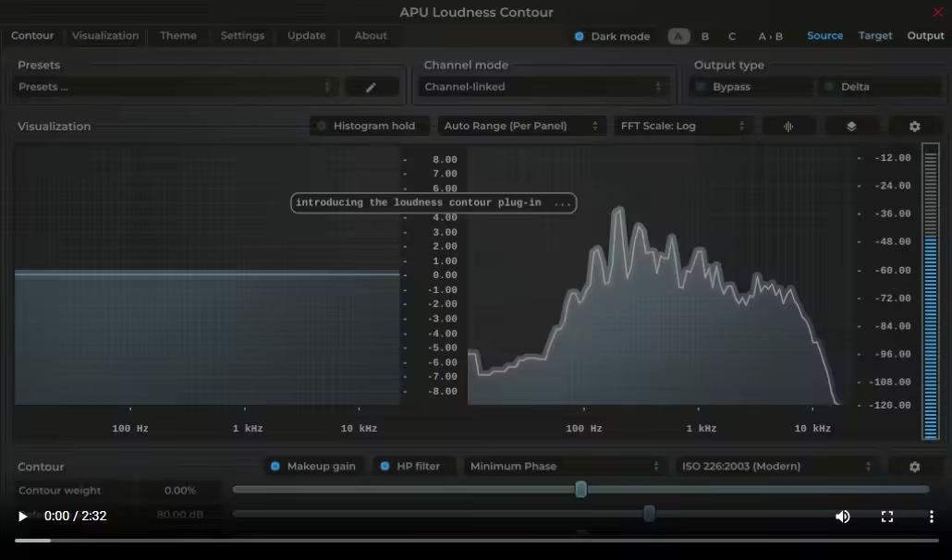Disable the Makeup gain toggle
Screen dimensions: 952x560
tap(275, 467)
